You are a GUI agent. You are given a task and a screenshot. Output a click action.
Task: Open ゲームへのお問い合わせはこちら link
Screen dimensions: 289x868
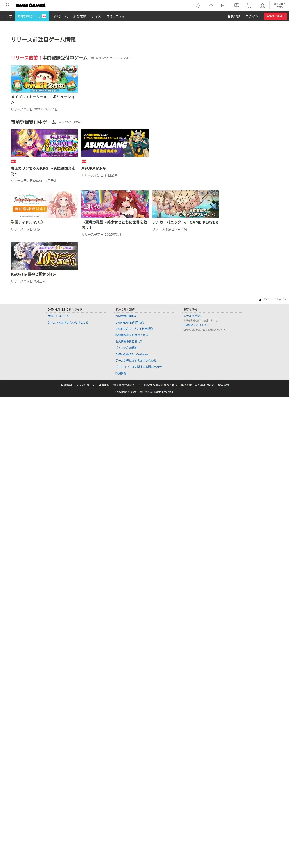pos(68,322)
